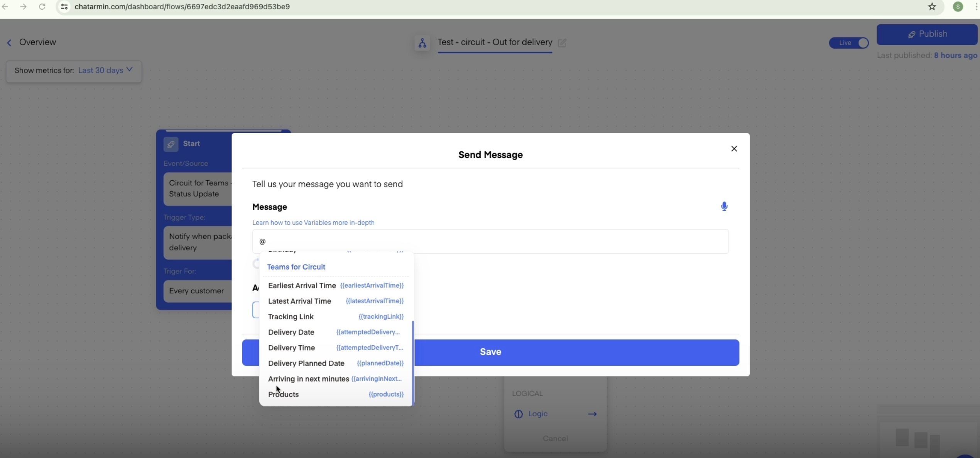Screen dimensions: 980x458
Task: Click the {{plannedDate}} variable code
Action: [x=380, y=363]
